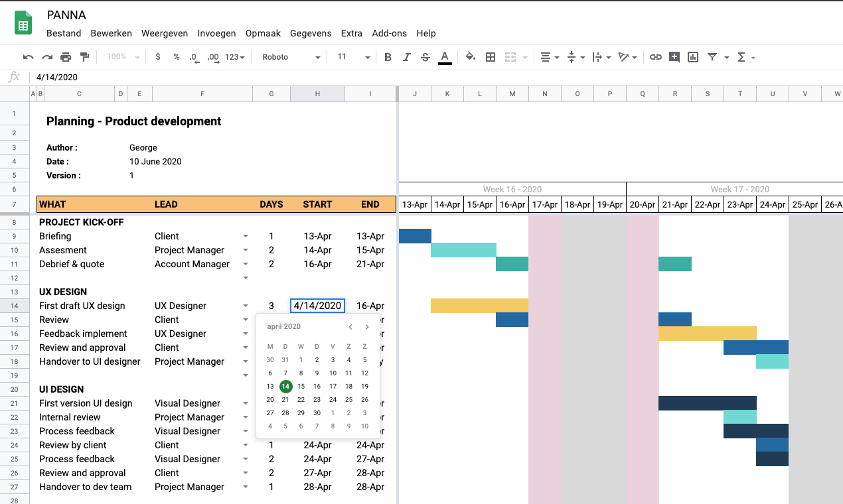Select highlighted date 14 in calendar

point(285,387)
